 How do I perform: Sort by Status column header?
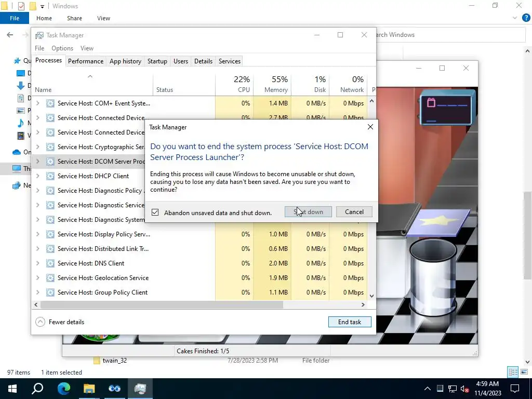coord(184,84)
